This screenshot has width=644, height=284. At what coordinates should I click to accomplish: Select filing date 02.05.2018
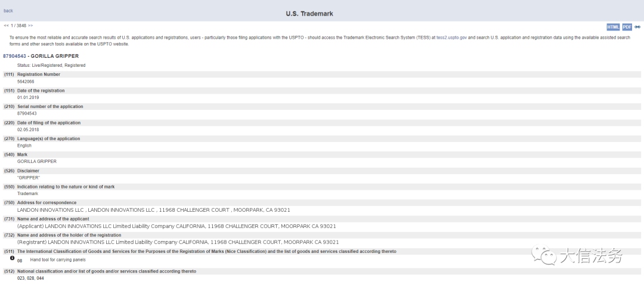tap(28, 130)
